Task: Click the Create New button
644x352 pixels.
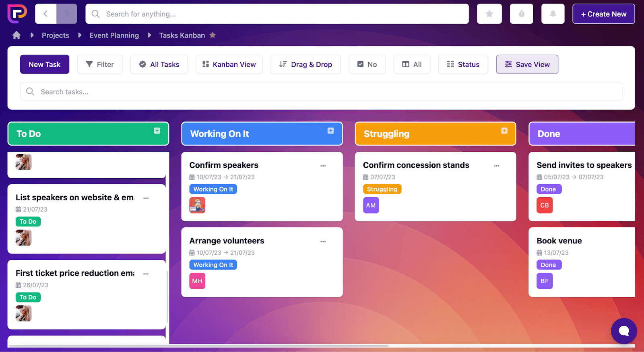Action: pos(603,14)
